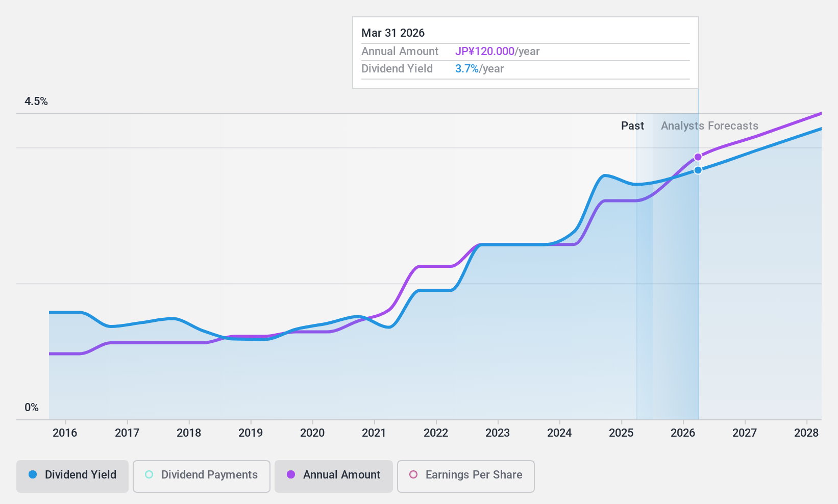Screen dimensions: 838x504
Task: Click the 2026 x-axis label
Action: point(683,433)
